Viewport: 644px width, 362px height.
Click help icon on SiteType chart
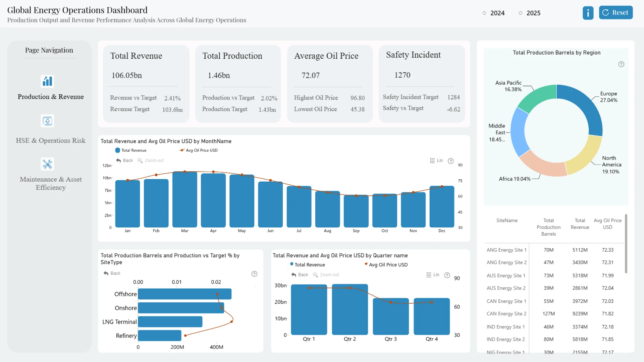[255, 274]
